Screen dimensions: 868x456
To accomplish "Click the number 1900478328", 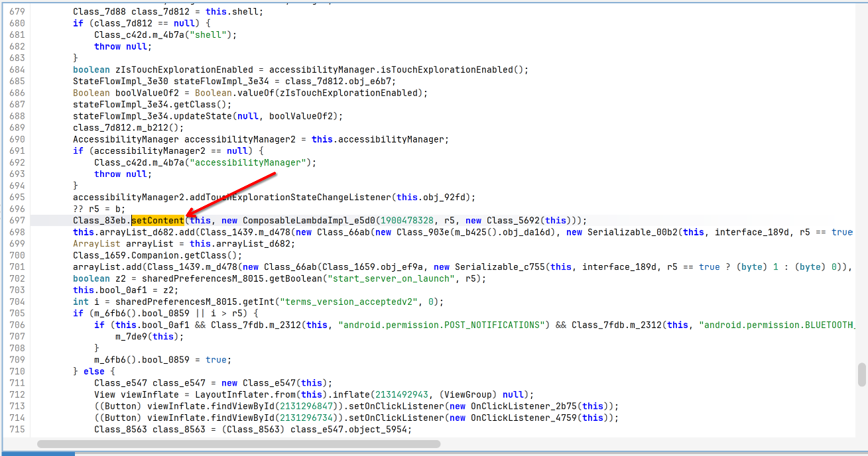I will point(407,220).
